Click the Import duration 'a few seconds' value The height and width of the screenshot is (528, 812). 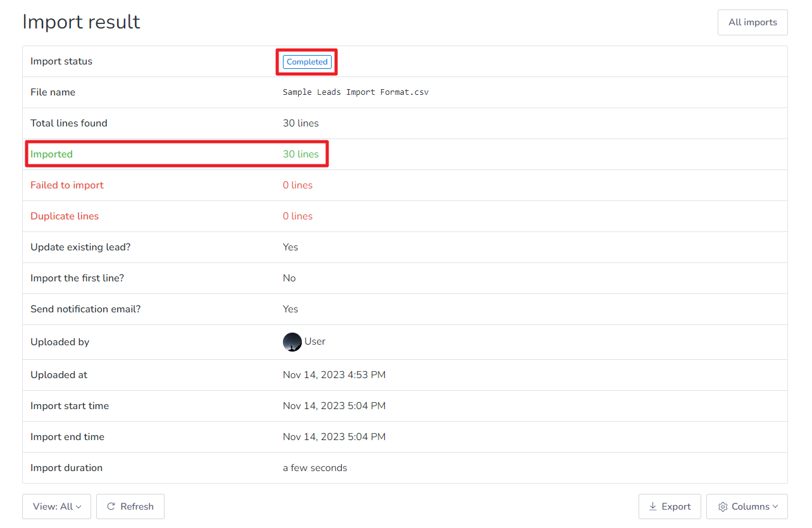coord(315,468)
